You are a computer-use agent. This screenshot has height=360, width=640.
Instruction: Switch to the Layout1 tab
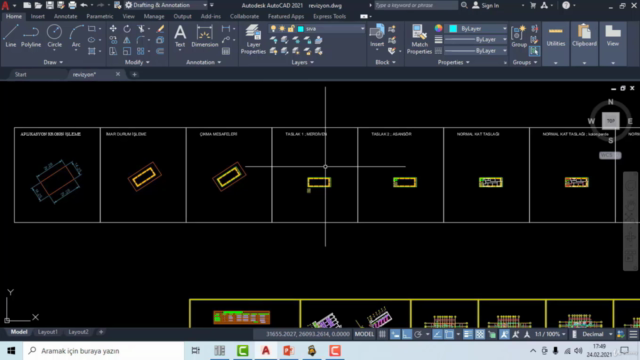coord(48,332)
